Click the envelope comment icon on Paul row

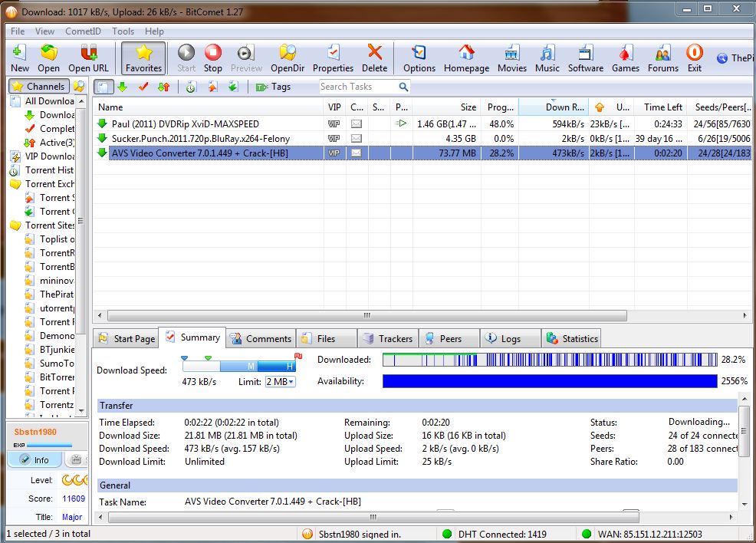tap(357, 124)
